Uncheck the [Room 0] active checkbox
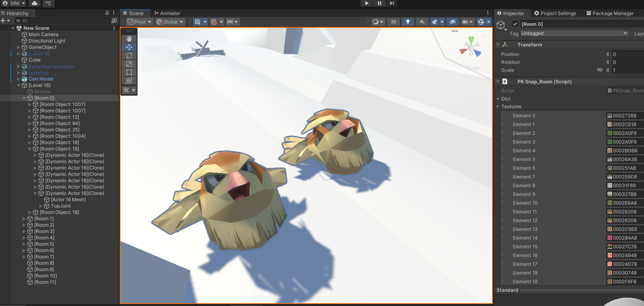The image size is (644, 306). pos(515,24)
